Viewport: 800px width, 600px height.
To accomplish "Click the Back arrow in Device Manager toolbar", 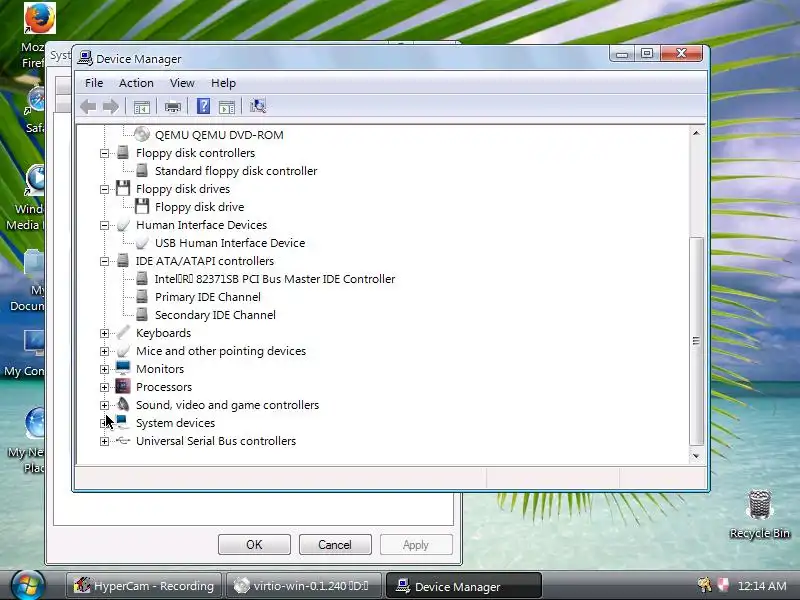I will [88, 107].
